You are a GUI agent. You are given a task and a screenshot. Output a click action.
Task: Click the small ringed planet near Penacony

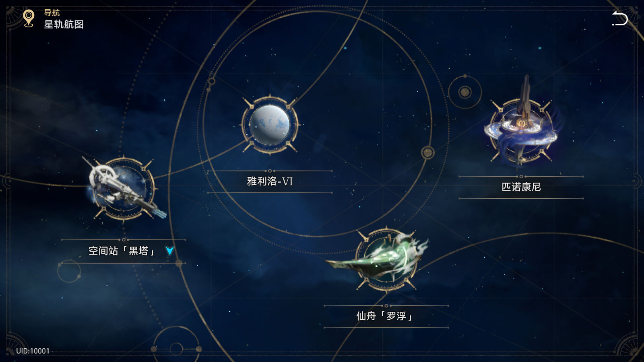pos(465,92)
